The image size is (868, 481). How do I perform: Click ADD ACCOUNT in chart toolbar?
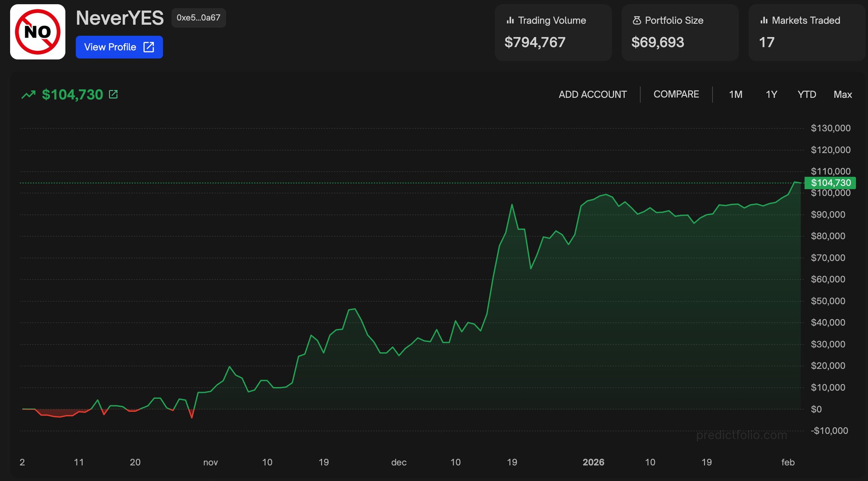coord(593,94)
